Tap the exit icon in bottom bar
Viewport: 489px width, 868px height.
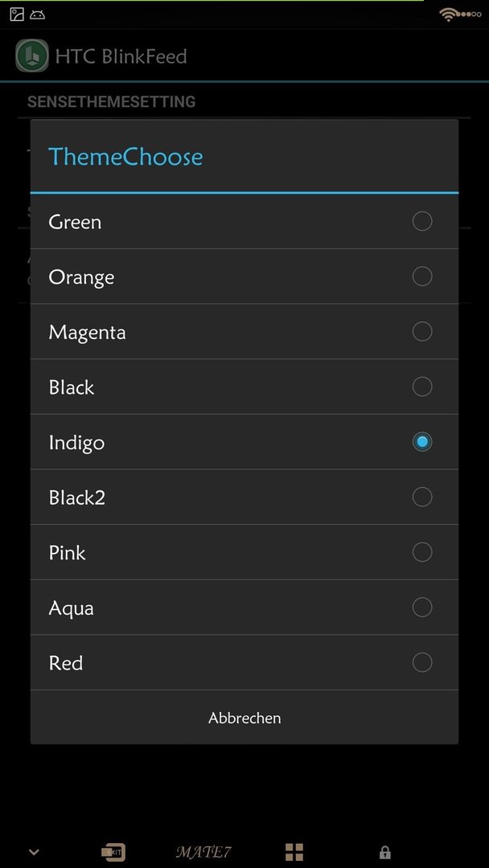(113, 852)
